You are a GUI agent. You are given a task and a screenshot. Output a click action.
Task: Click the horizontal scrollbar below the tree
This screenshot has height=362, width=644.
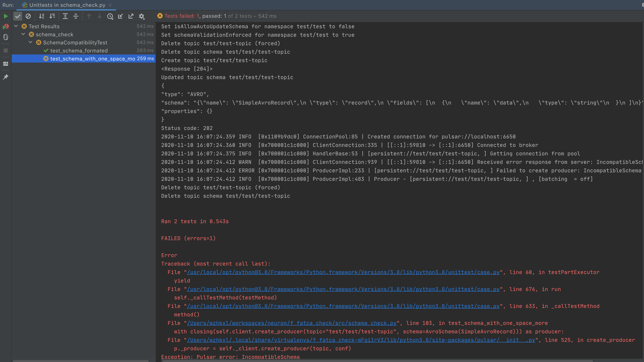click(80, 361)
